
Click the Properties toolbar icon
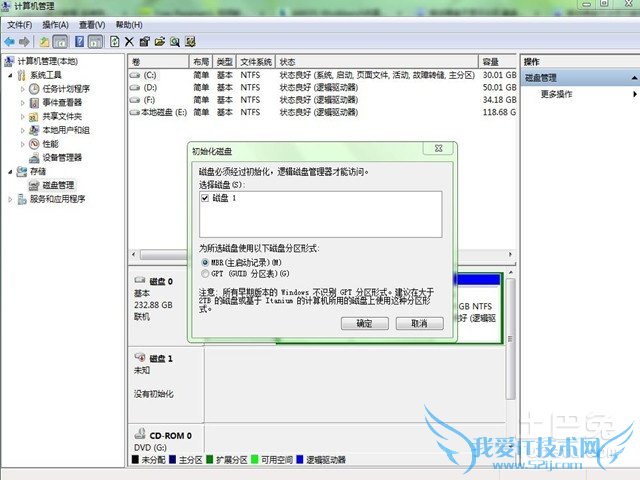coord(144,41)
